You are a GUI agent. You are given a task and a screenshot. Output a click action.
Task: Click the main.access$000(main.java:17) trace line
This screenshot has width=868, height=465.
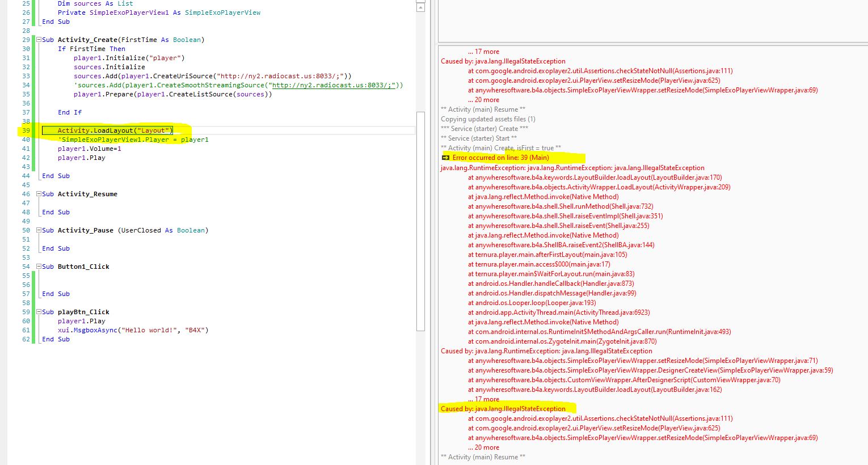[x=539, y=264]
